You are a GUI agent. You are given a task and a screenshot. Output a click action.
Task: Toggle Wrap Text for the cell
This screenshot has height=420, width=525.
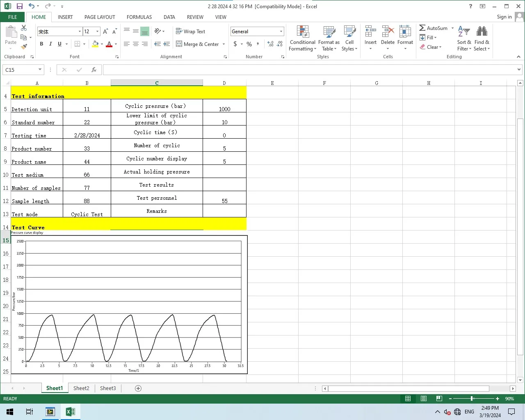tap(190, 32)
